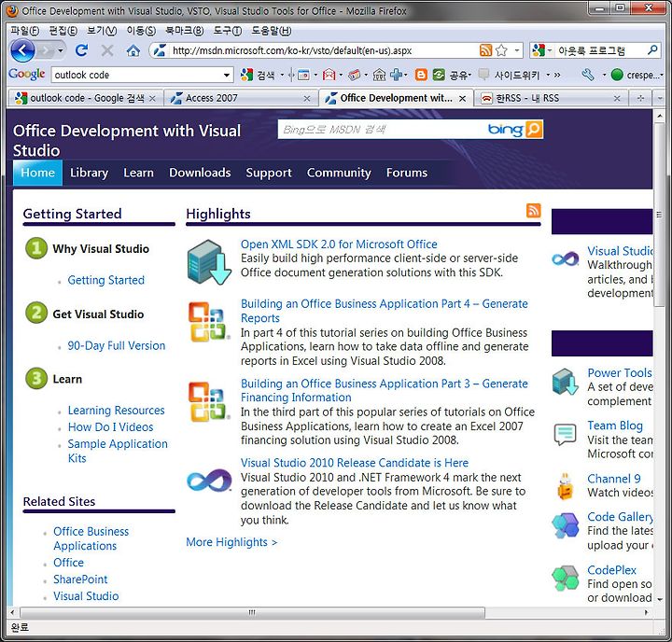This screenshot has height=642, width=672.
Task: Click the share (공유) icon on Google toolbar
Action: tap(439, 75)
